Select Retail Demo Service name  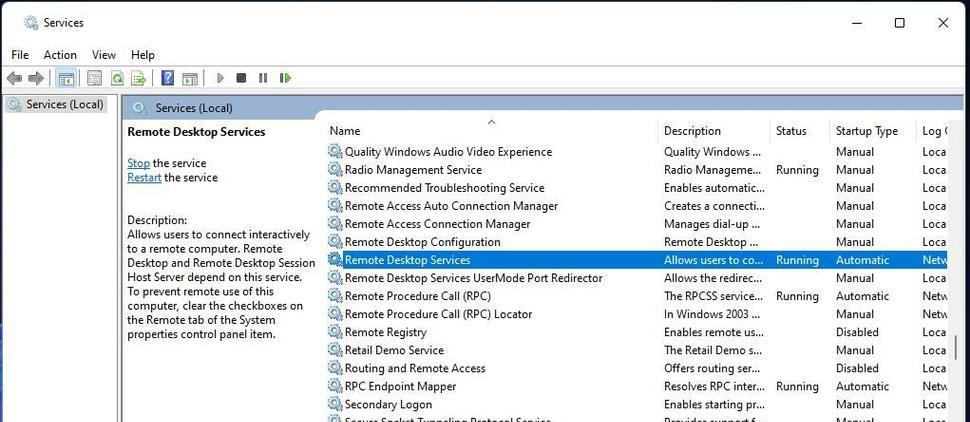(394, 350)
